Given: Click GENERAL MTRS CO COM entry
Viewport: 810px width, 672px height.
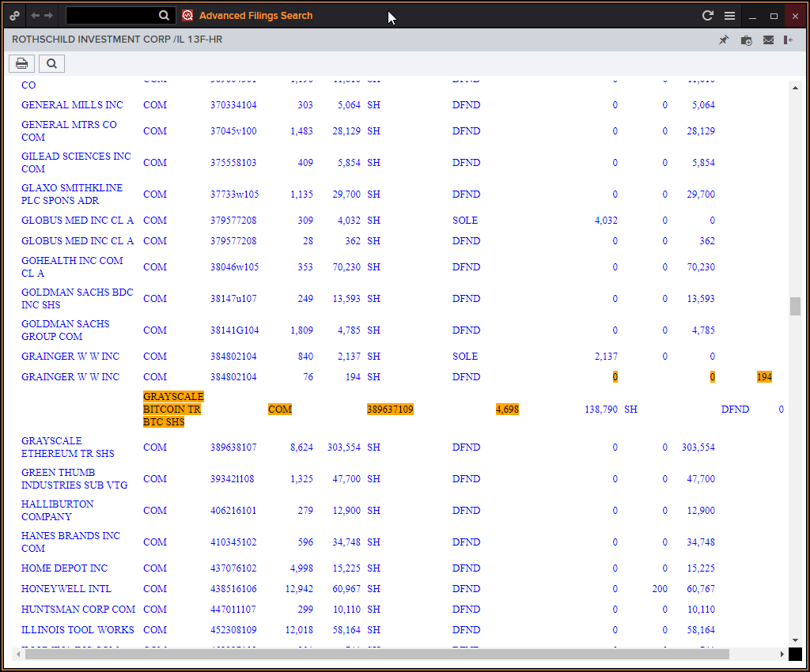Looking at the screenshot, I should [69, 131].
